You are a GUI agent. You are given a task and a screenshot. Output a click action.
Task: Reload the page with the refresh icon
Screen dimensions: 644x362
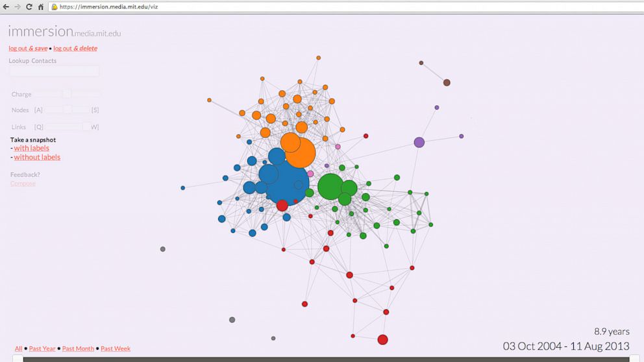[29, 7]
